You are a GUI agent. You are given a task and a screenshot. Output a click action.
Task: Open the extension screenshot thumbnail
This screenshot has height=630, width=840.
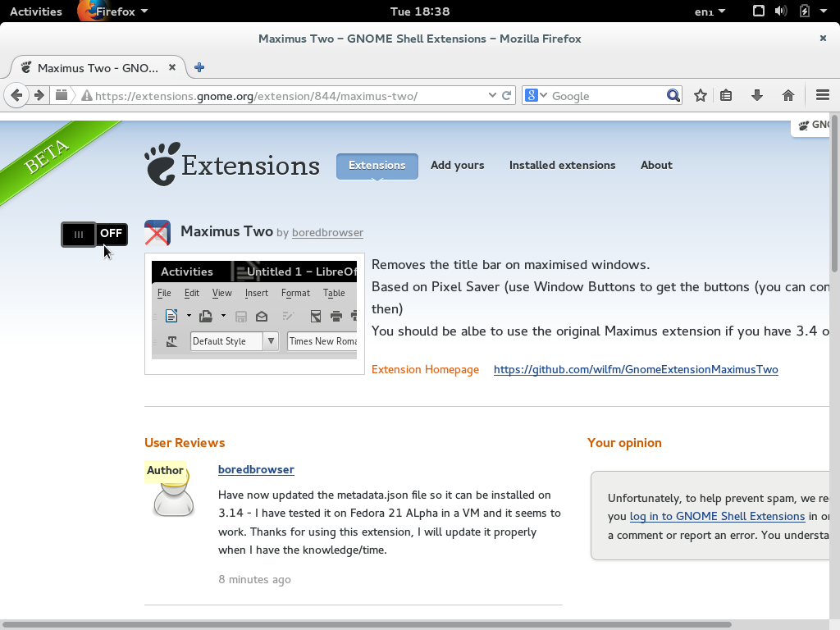tap(254, 314)
